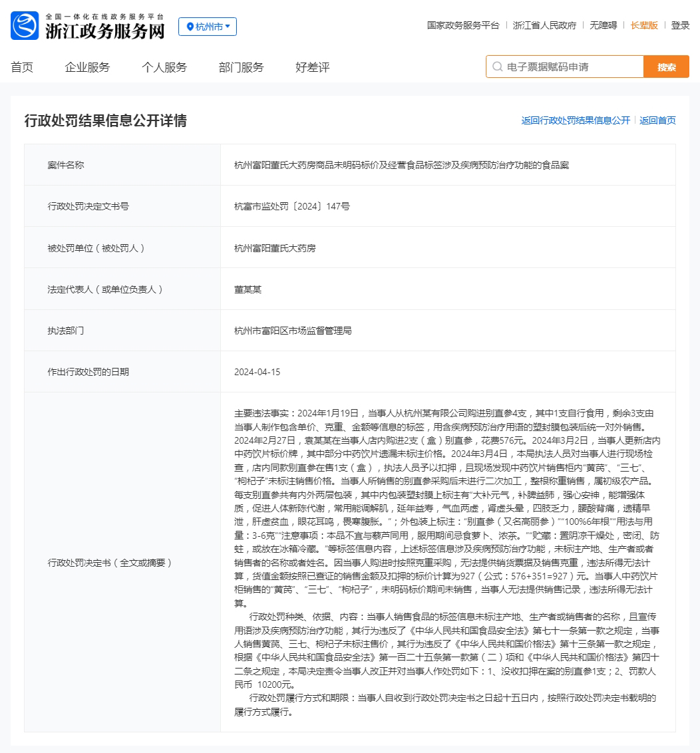Click the document number 杭富市监处罚〔2024〕147号
700x753 pixels.
(x=292, y=206)
